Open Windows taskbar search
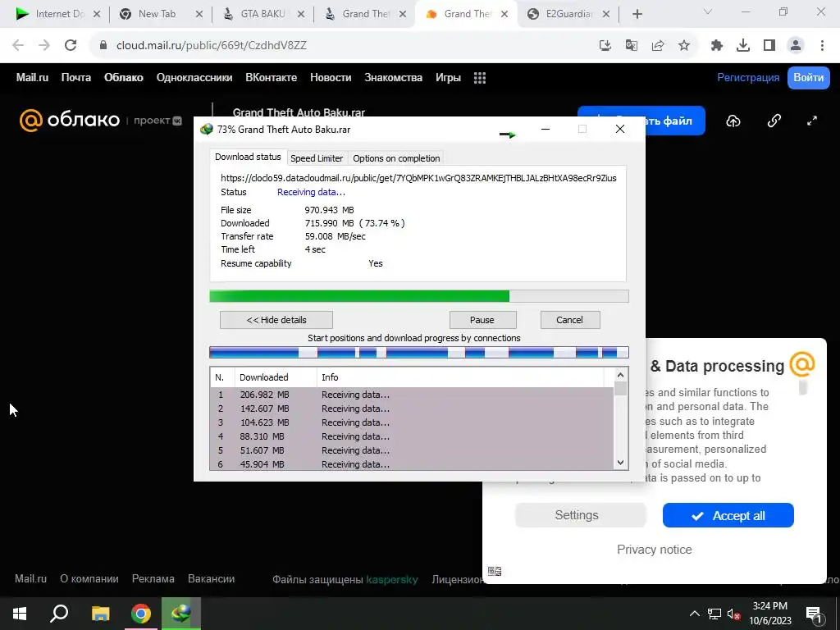This screenshot has height=630, width=840. tap(59, 614)
